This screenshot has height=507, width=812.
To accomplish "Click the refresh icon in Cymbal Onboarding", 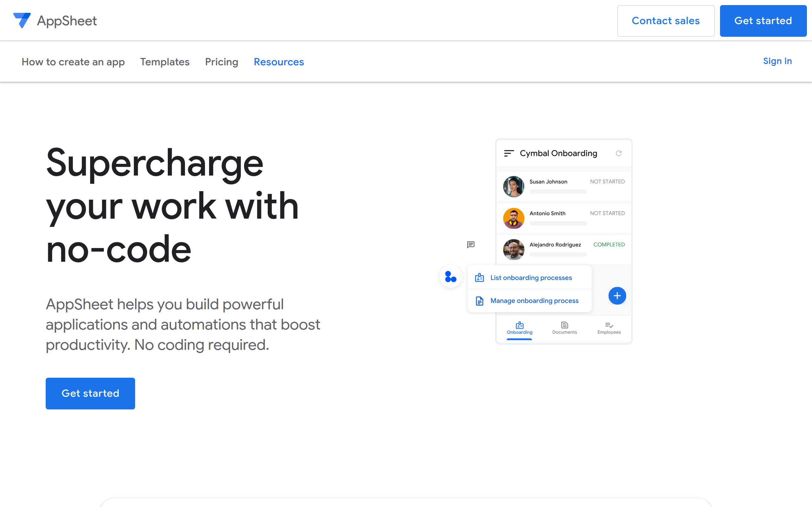I will point(619,153).
